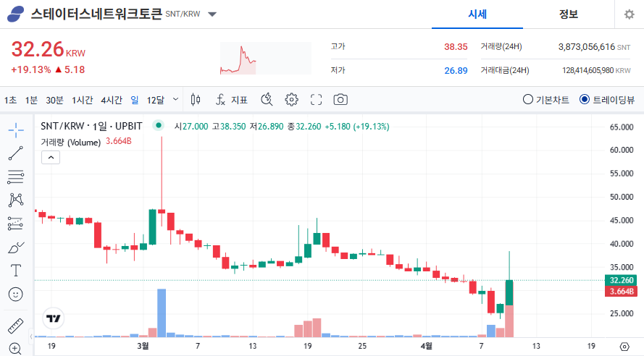Select the brush drawing tool
The image size is (644, 356).
coord(16,247)
